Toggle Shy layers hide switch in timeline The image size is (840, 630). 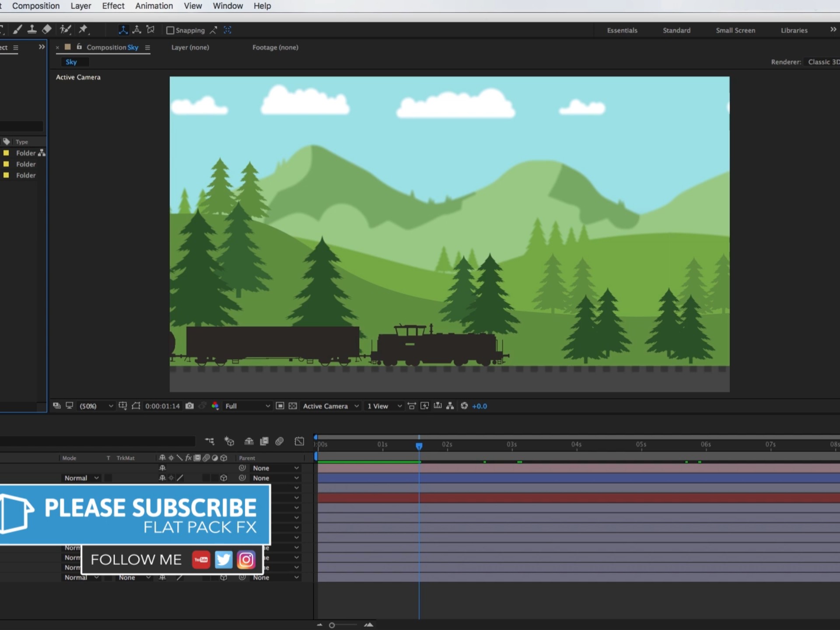pos(249,441)
